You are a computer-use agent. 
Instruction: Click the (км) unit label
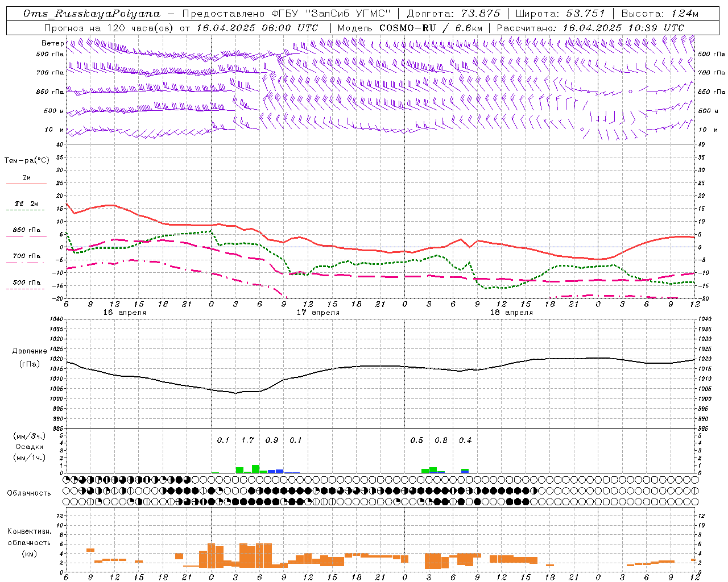pyautogui.click(x=30, y=554)
